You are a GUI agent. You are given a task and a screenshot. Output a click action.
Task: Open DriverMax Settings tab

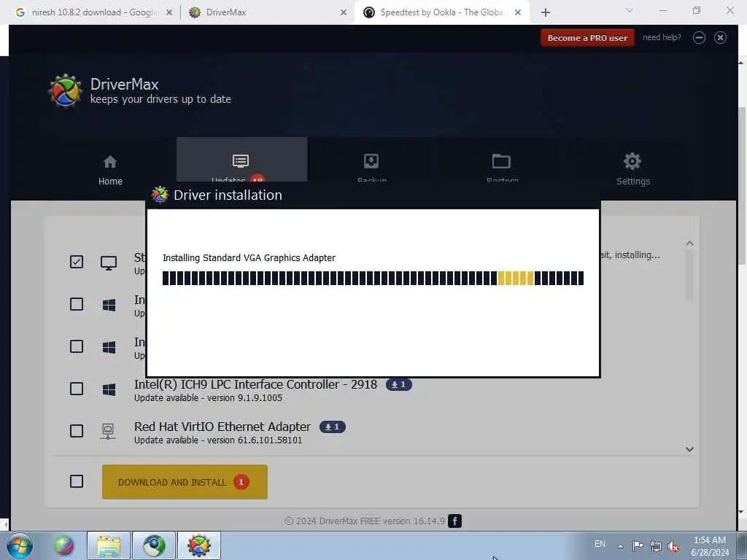(632, 169)
